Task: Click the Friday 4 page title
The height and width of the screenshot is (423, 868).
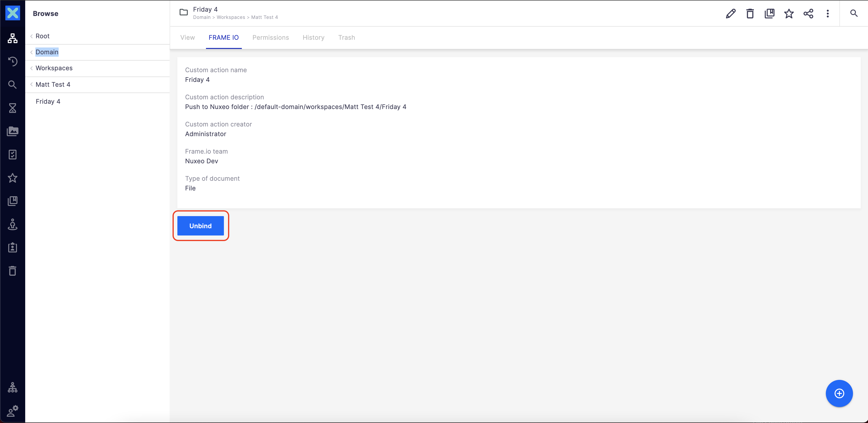Action: [205, 9]
